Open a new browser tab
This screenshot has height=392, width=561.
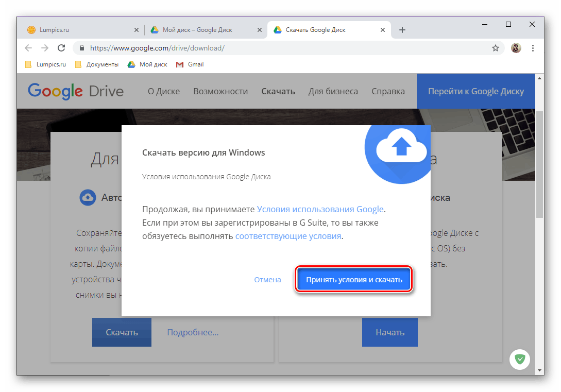[x=402, y=30]
